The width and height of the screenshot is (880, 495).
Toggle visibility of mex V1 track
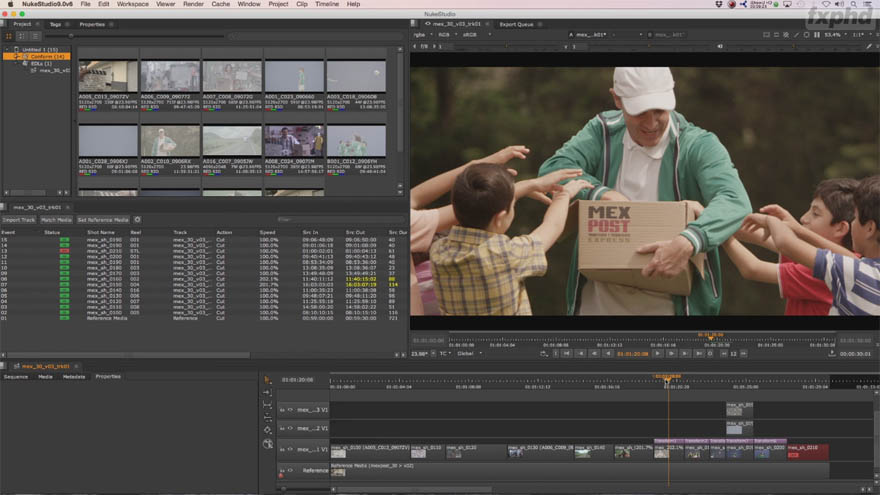(x=290, y=449)
